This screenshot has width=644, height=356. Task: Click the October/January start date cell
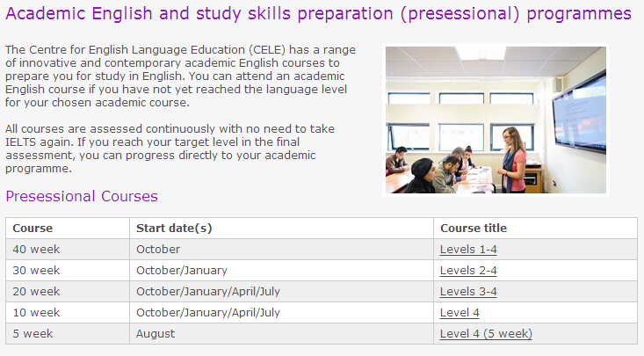coord(281,271)
